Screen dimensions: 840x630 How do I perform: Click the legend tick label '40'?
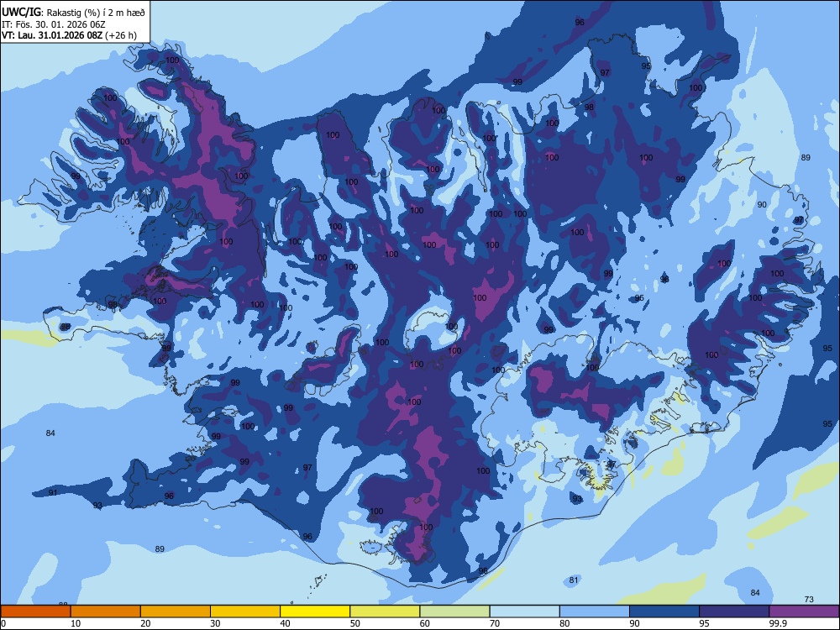[x=285, y=623]
